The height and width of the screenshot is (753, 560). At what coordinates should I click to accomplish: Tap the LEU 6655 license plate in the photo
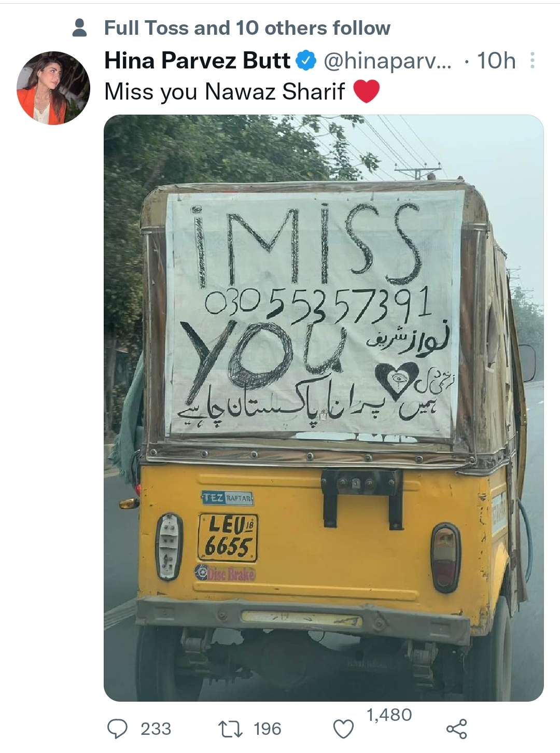click(x=228, y=538)
